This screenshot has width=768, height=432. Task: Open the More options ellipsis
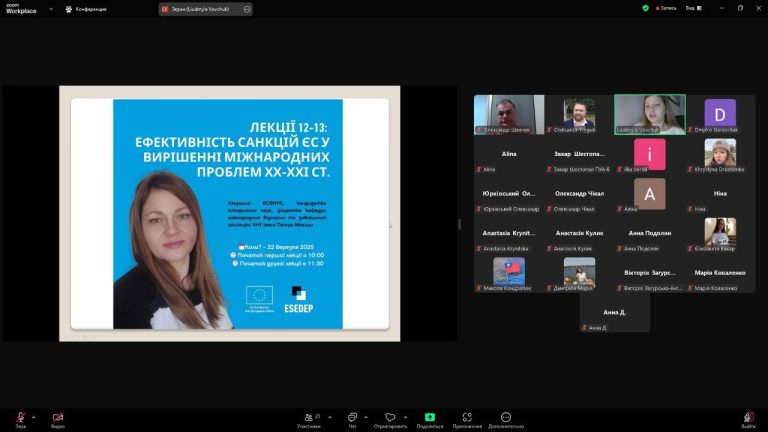click(506, 418)
